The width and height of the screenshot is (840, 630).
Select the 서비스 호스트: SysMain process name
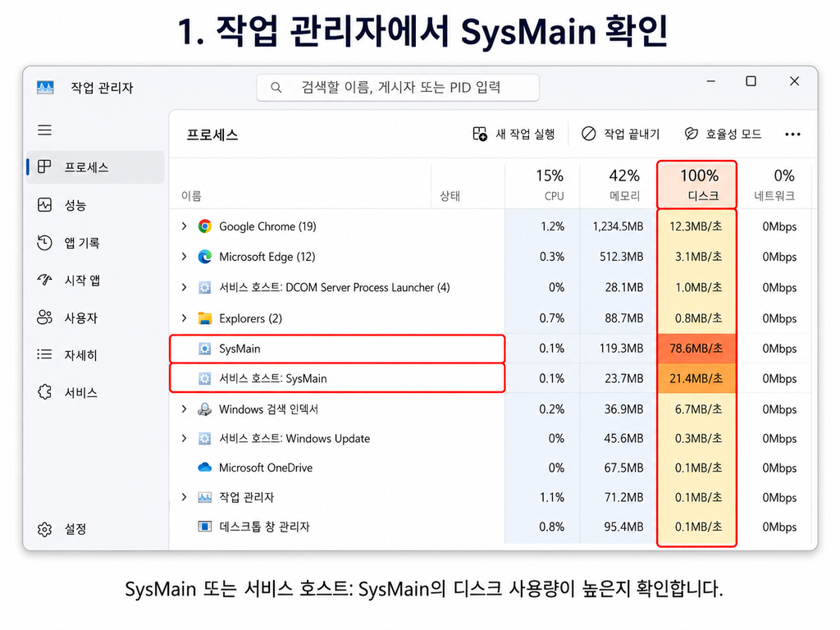[272, 379]
